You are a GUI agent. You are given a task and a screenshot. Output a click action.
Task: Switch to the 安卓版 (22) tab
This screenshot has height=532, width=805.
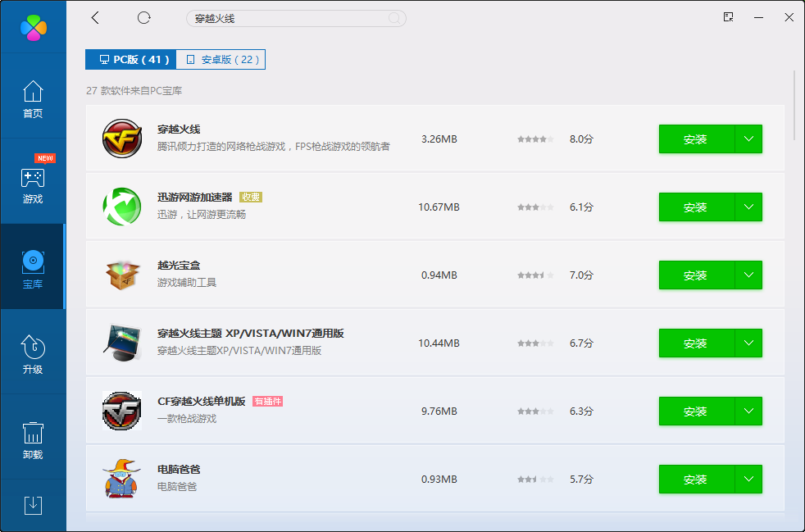pos(221,60)
